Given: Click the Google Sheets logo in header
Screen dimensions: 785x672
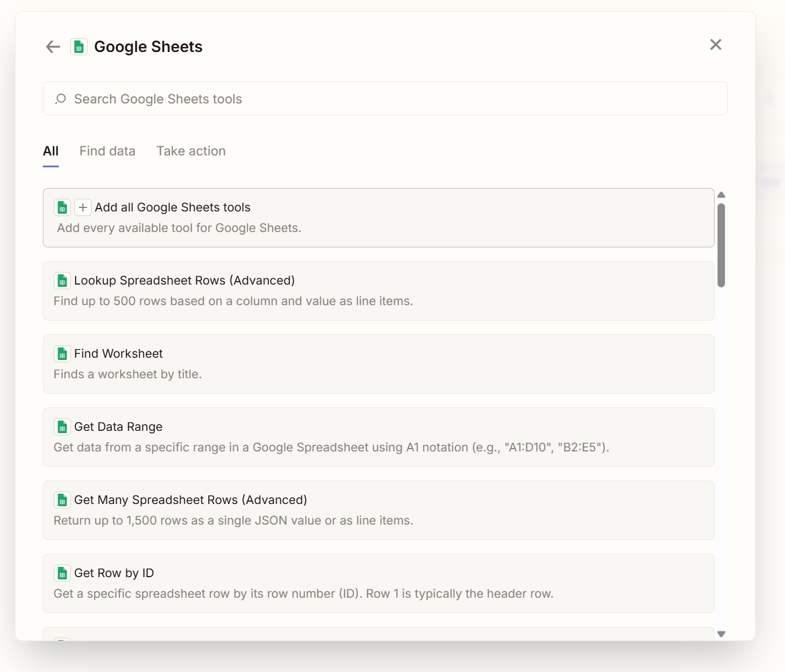Looking at the screenshot, I should point(79,47).
